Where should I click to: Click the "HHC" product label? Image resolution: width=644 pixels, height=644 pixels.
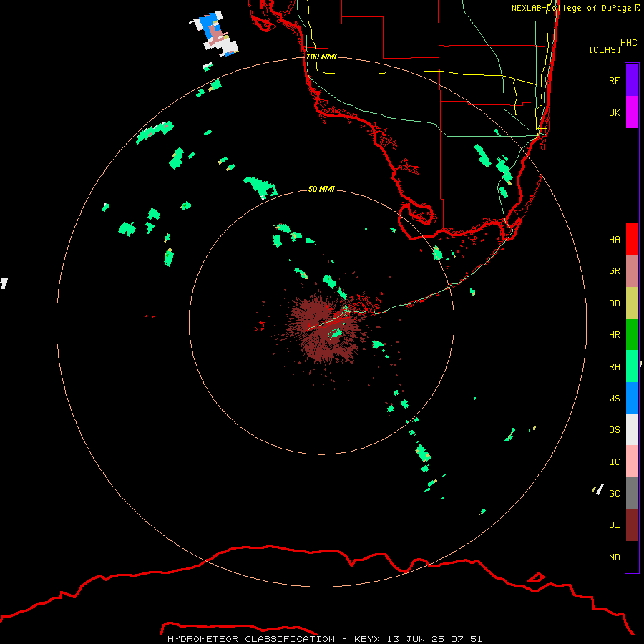click(628, 42)
